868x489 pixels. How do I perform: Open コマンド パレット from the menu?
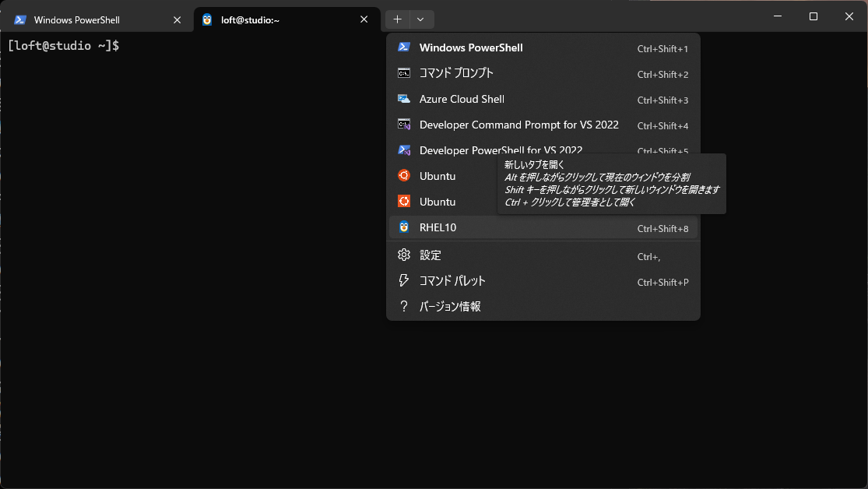tap(543, 281)
